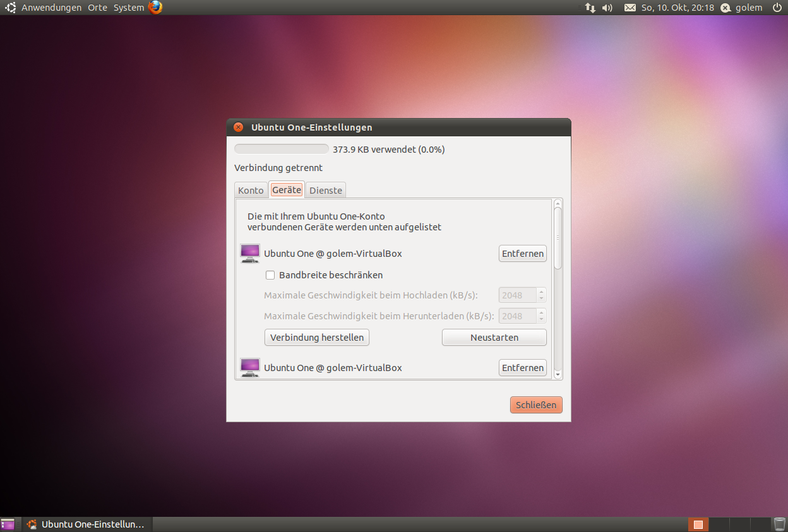Click the chat status icon beside golem
788x532 pixels.
(x=726, y=8)
